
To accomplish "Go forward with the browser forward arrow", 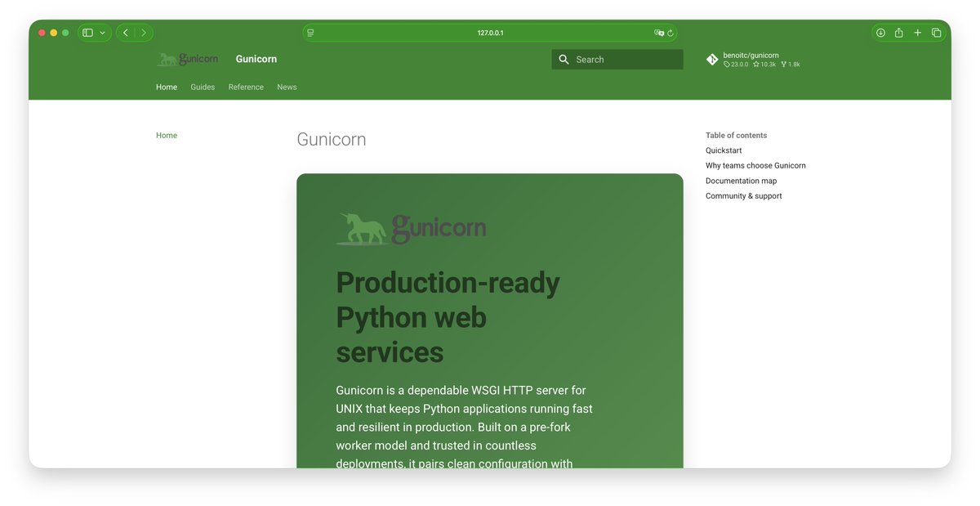I will pyautogui.click(x=144, y=33).
